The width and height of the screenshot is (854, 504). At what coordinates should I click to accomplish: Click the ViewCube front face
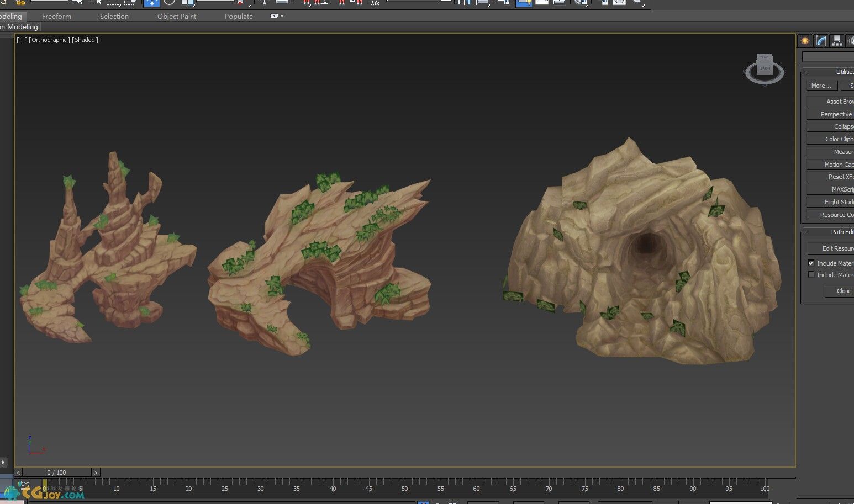[x=765, y=68]
